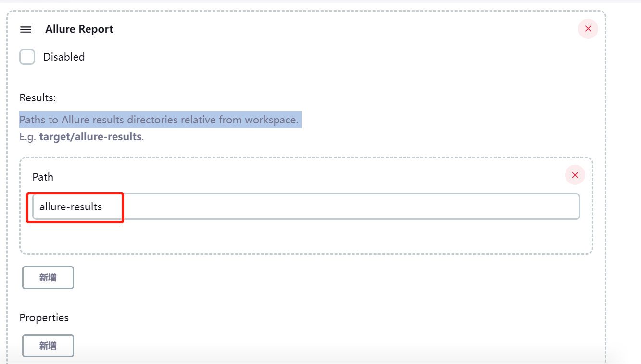Screen dimensions: 641x364
Task: Focus the Path input field
Action: 306,207
